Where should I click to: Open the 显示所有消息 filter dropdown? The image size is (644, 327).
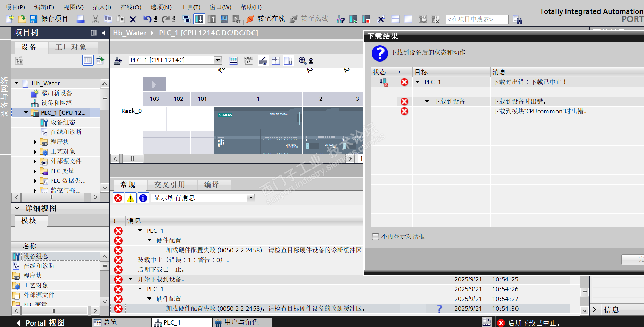coord(251,198)
